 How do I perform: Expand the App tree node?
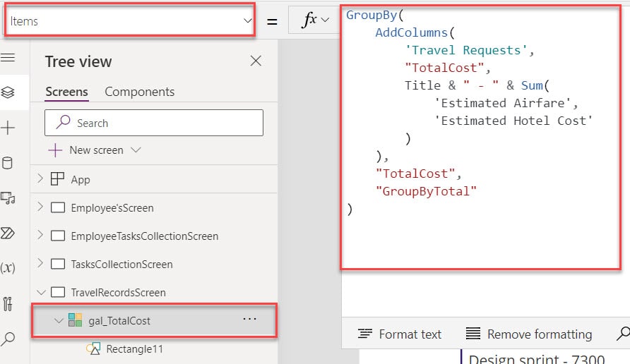tap(40, 178)
